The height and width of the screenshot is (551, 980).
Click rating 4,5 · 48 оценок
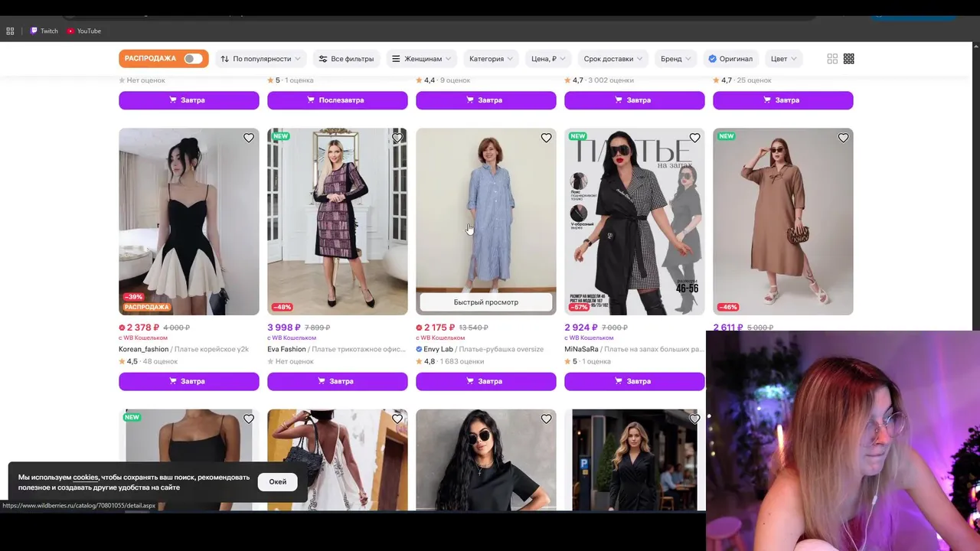148,361
